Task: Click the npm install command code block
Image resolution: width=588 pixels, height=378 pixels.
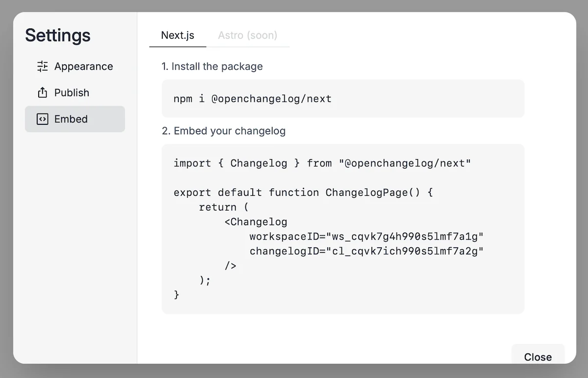Action: 343,98
